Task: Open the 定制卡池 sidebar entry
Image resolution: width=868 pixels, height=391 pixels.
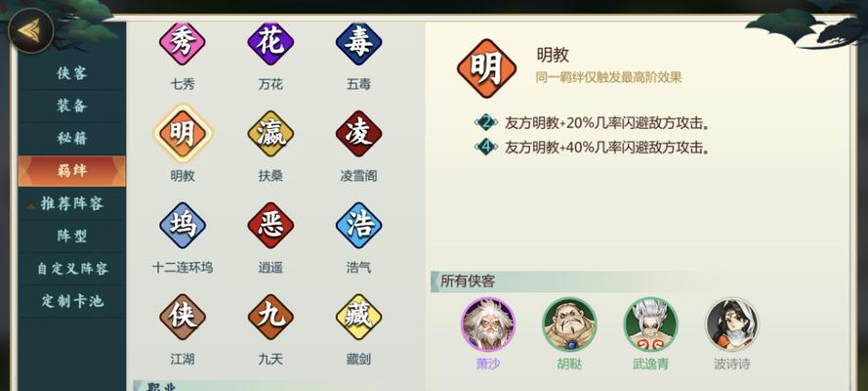Action: tap(72, 301)
